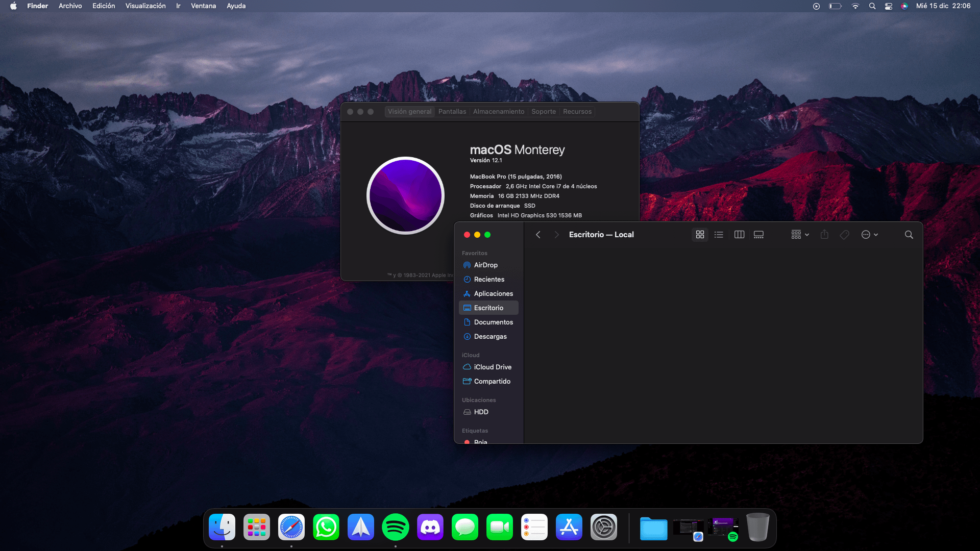This screenshot has width=980, height=551.
Task: Open the Trash from the Dock
Action: pyautogui.click(x=758, y=527)
